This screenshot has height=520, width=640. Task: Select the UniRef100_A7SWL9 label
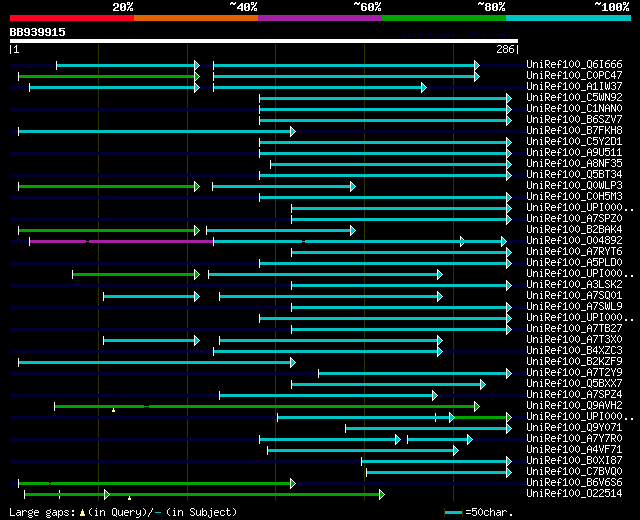coord(574,307)
